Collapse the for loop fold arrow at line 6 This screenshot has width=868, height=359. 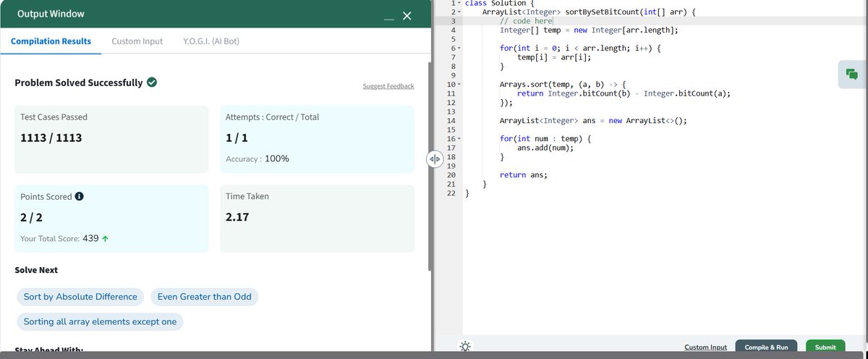point(459,48)
